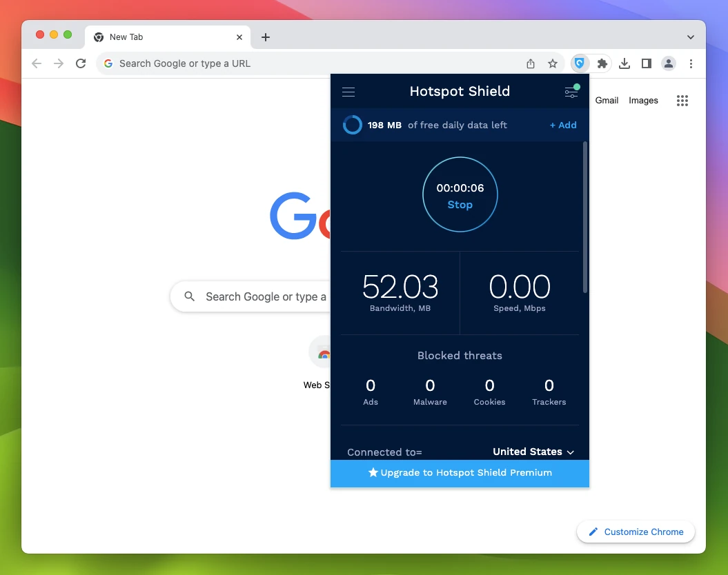The height and width of the screenshot is (575, 728).
Task: Open the Chrome extensions puzzle icon
Action: 602,63
